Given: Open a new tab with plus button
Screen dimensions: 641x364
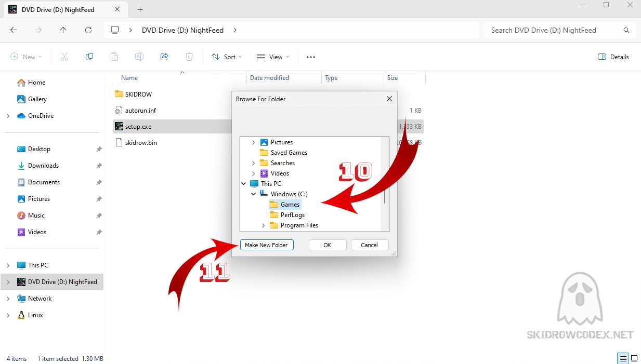Looking at the screenshot, I should click(140, 10).
